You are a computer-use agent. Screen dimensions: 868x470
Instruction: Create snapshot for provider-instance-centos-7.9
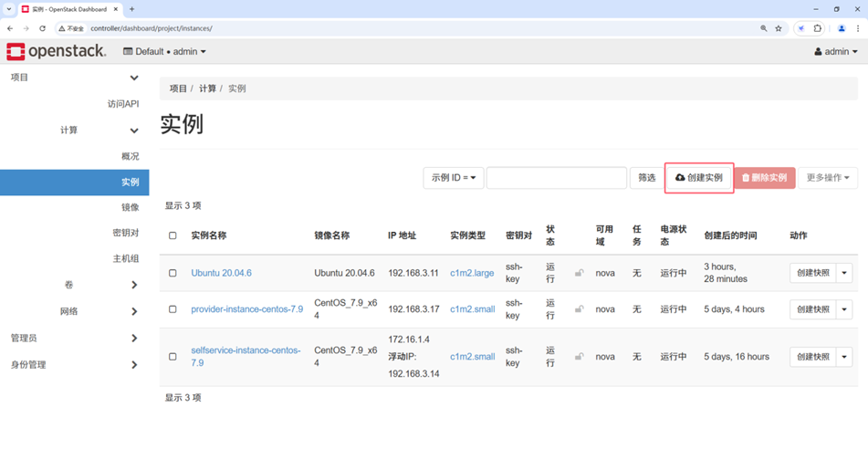812,309
